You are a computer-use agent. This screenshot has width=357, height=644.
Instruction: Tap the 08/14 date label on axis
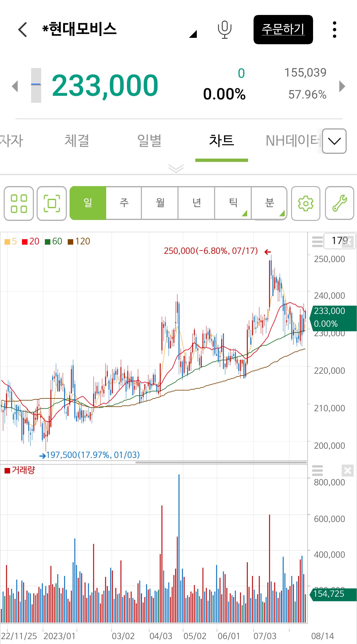[322, 636]
